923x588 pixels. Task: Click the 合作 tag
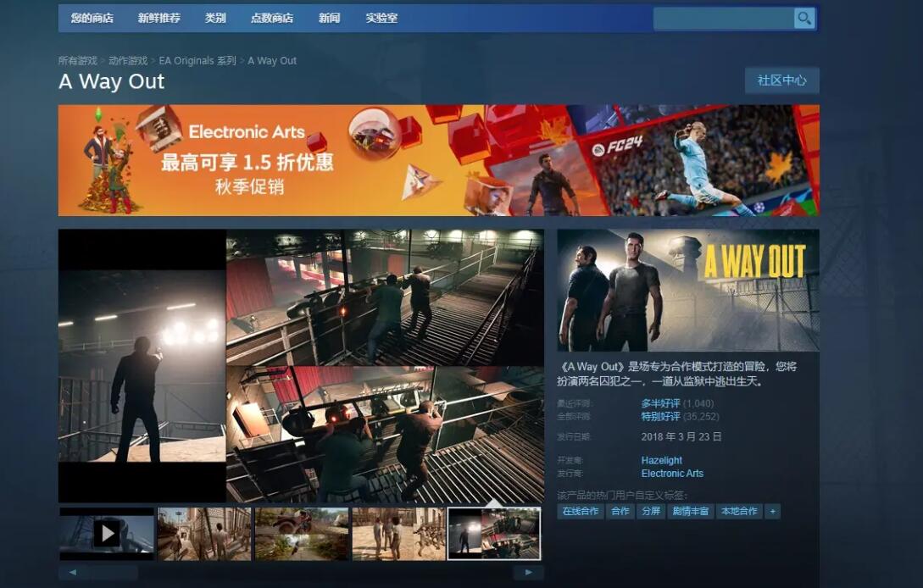tap(620, 512)
